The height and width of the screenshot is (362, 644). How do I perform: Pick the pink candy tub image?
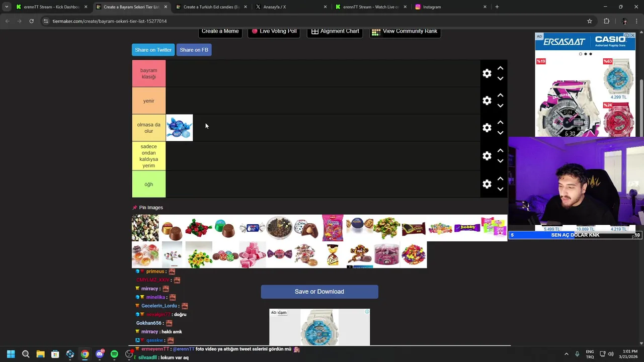point(386,255)
